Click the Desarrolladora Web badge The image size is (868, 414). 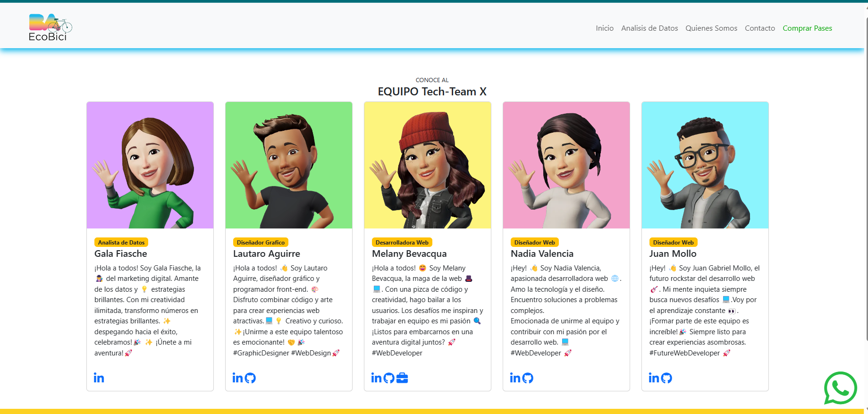402,243
